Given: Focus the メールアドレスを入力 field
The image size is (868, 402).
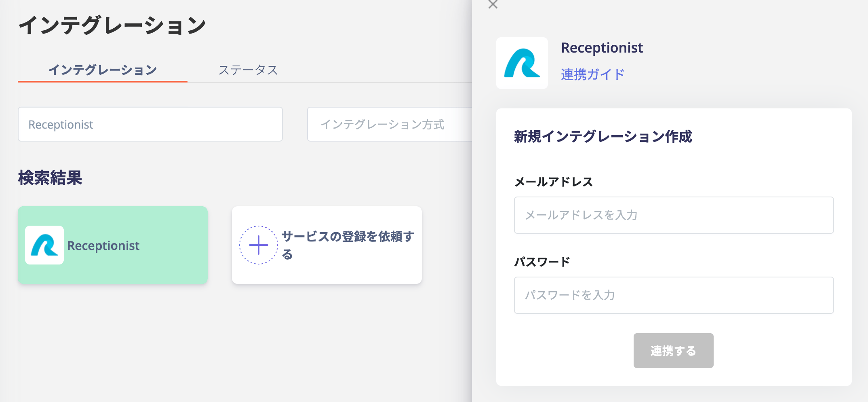Looking at the screenshot, I should pos(674,215).
